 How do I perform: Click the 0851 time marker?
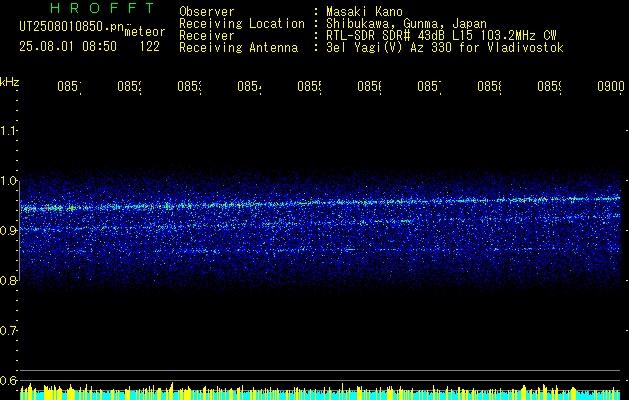pos(69,86)
